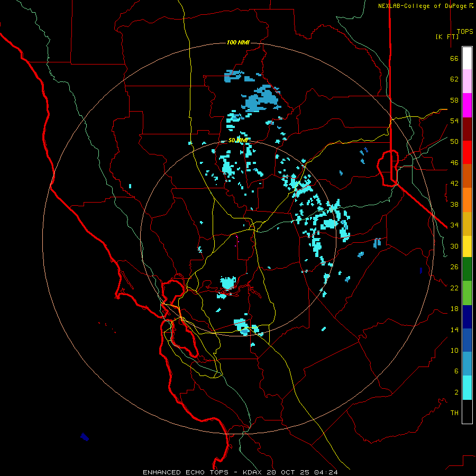
Task: Click the dark green swatch between 22 and 26
Action: (x=467, y=269)
